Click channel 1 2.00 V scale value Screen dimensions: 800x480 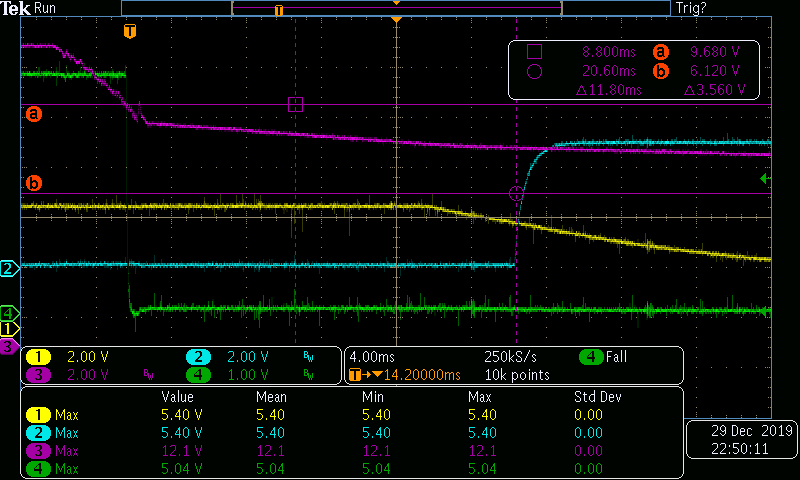(x=88, y=357)
